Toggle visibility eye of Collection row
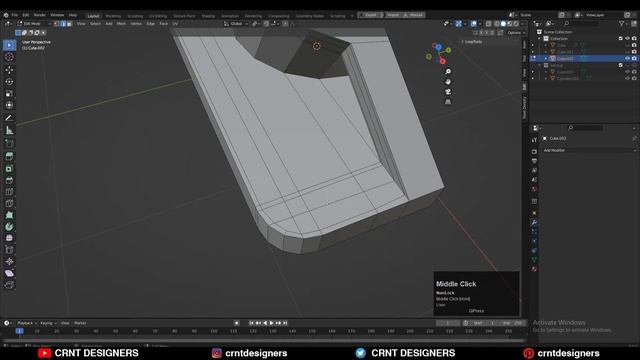 coord(627,38)
